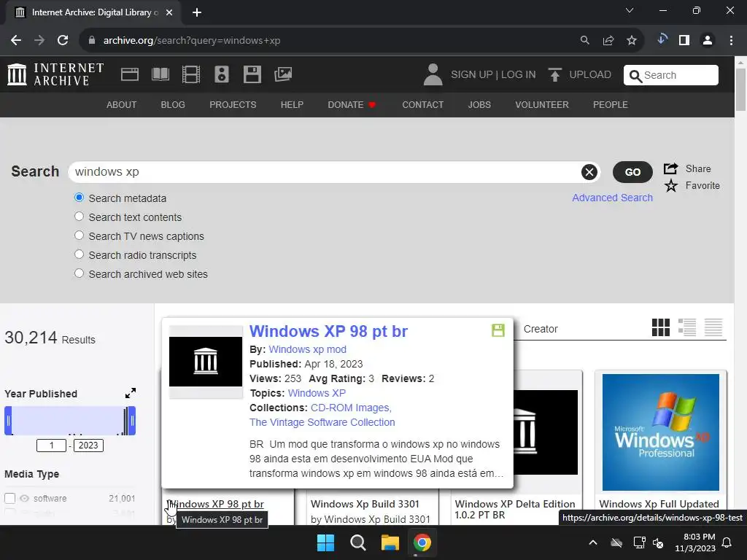The image size is (747, 560).
Task: Select Search text contents option
Action: (79, 217)
